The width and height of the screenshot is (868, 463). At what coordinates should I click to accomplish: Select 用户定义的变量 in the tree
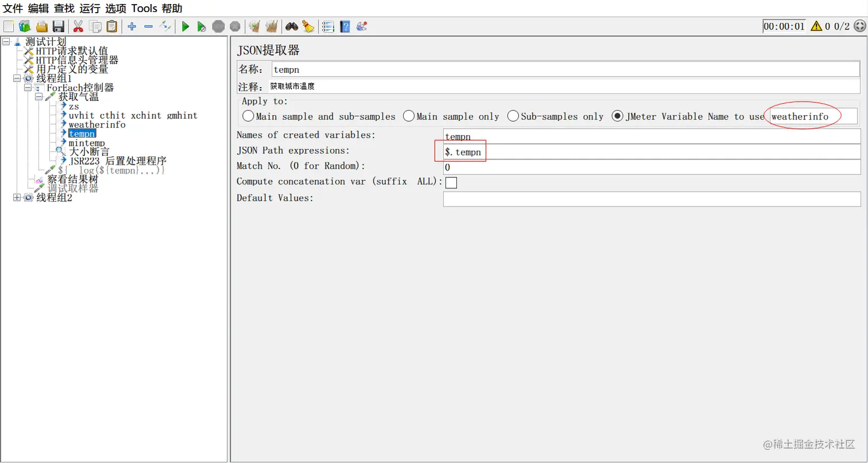pos(72,69)
